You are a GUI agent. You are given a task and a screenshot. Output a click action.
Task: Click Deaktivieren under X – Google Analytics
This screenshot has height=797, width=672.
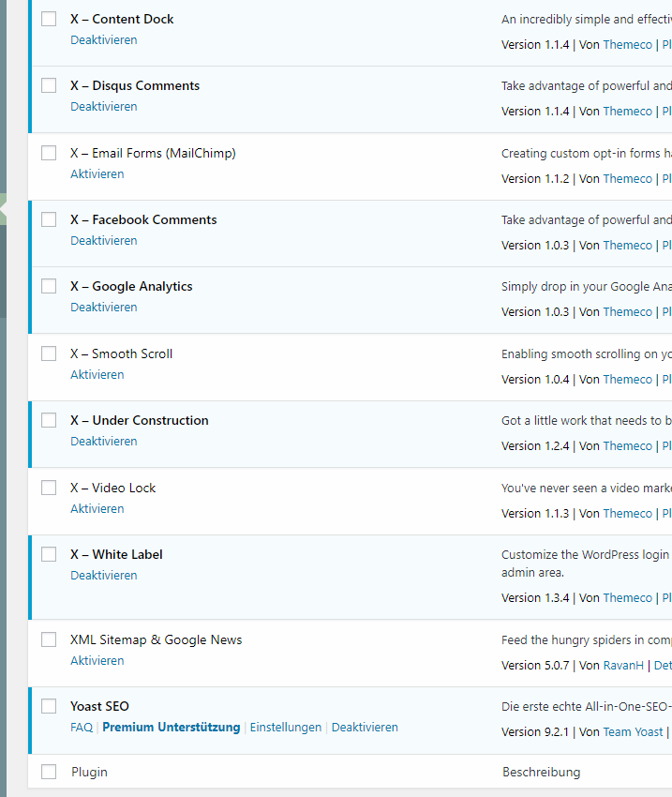[x=103, y=308]
